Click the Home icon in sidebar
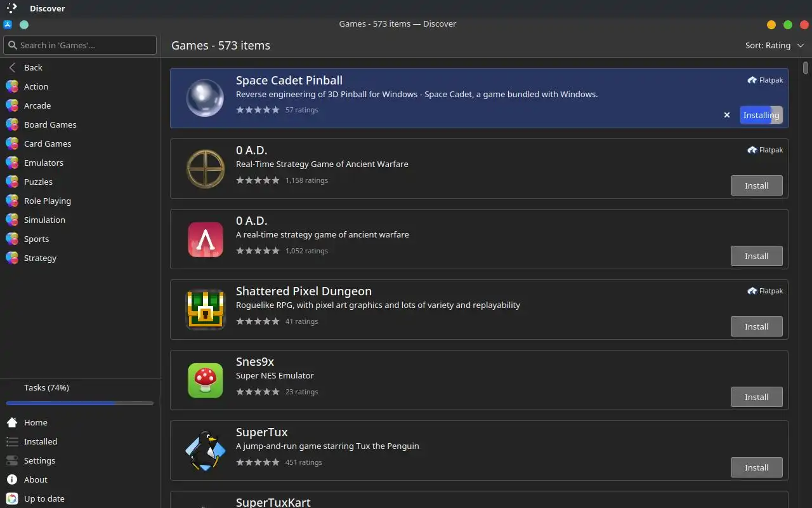This screenshot has width=812, height=508. pyautogui.click(x=12, y=422)
